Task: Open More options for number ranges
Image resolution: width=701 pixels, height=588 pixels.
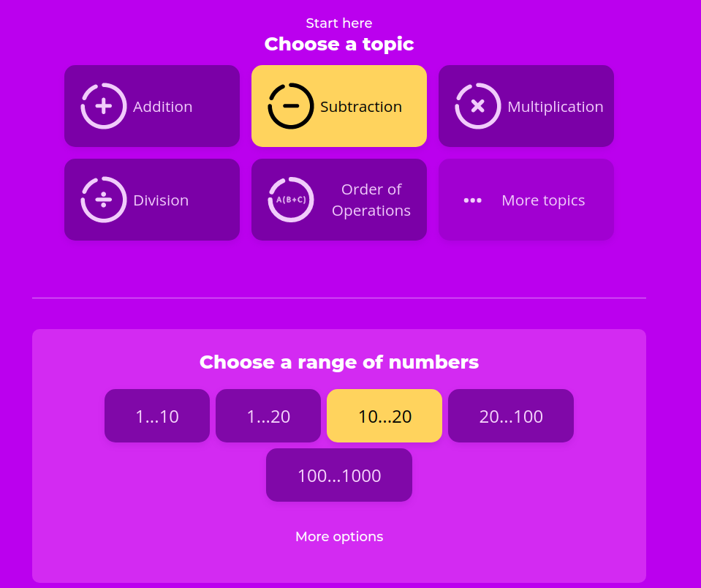Action: click(x=338, y=536)
